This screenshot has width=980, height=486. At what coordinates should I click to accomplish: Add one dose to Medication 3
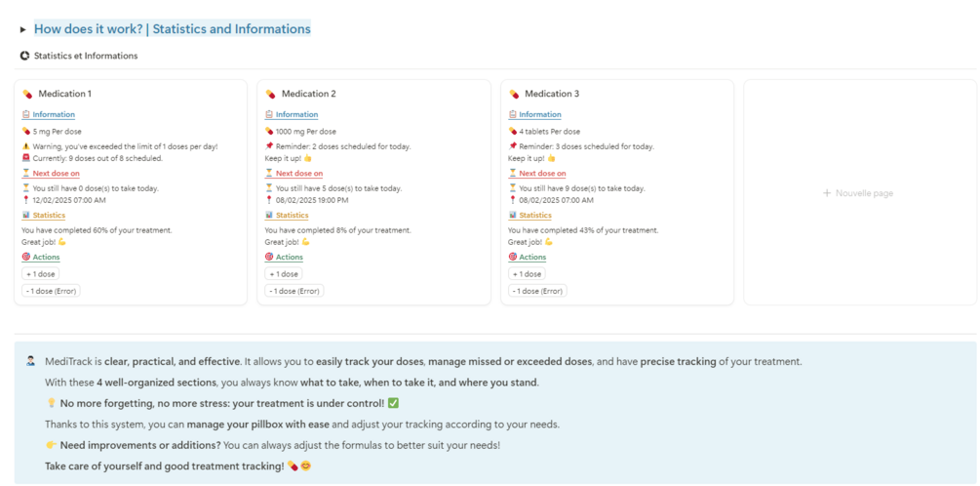pos(528,274)
